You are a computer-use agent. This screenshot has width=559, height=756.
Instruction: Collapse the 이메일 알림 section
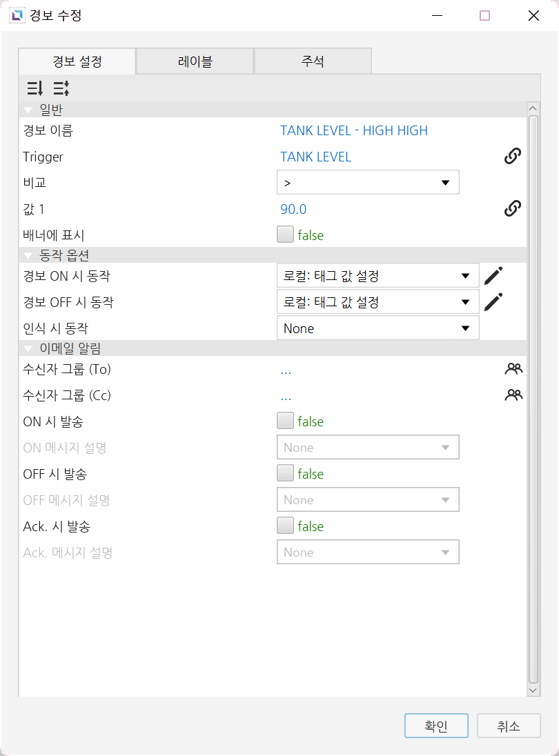pyautogui.click(x=28, y=348)
